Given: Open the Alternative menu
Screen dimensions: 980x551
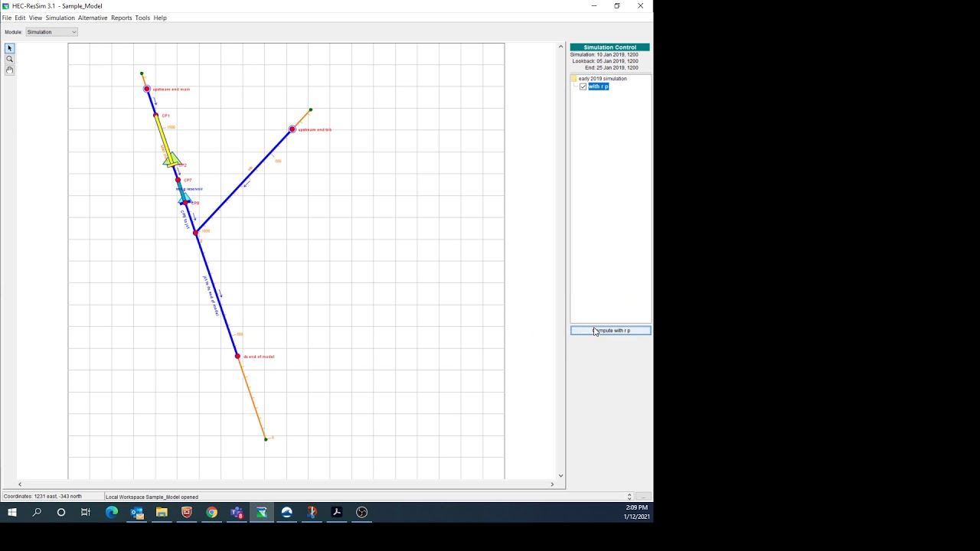Looking at the screenshot, I should click(93, 18).
